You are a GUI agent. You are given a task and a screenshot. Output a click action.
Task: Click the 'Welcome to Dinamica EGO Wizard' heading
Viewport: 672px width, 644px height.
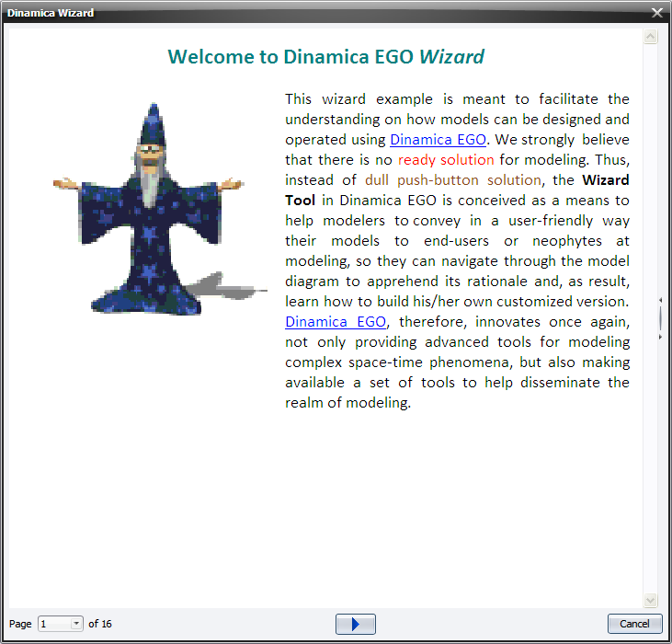pos(325,57)
